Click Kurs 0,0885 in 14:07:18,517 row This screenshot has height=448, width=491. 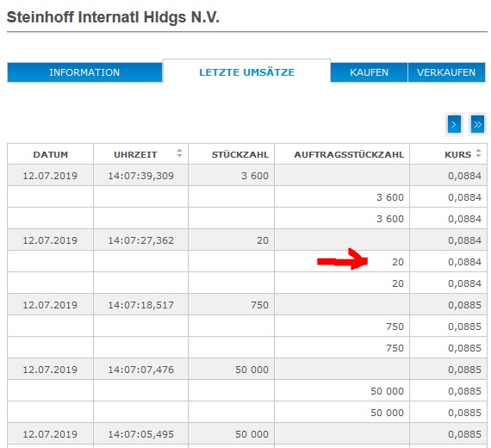click(x=464, y=305)
